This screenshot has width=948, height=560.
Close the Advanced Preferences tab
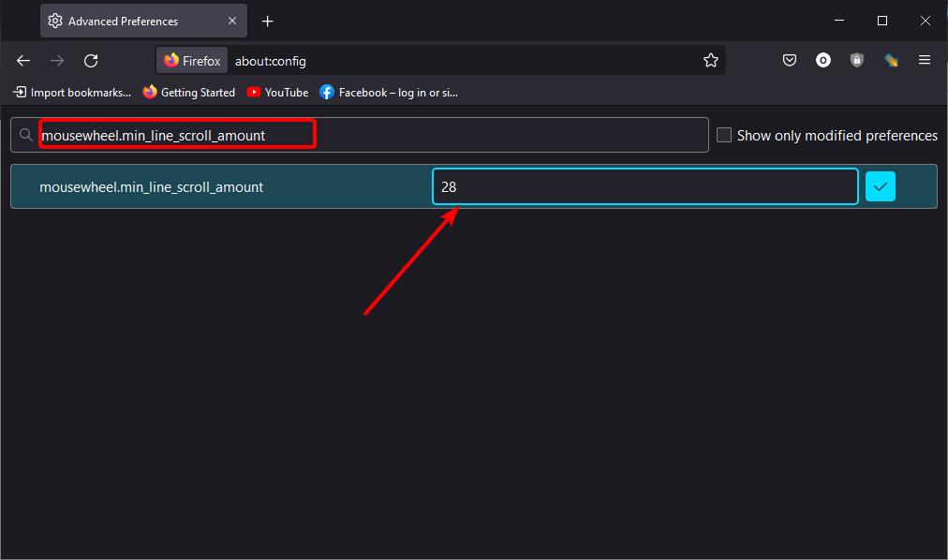click(x=232, y=21)
